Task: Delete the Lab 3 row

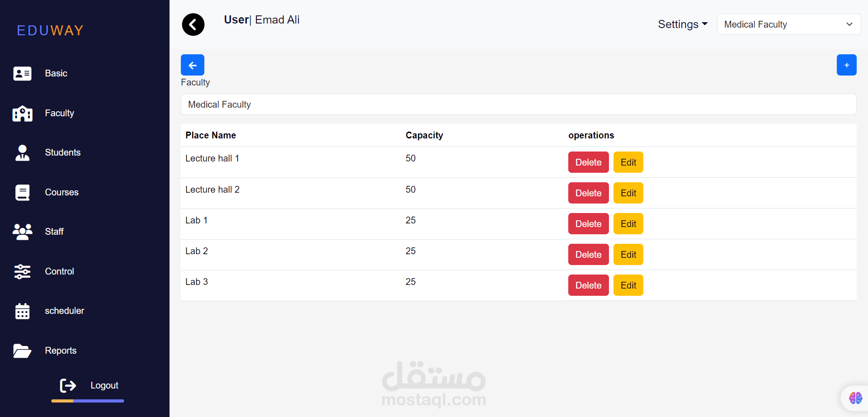Action: point(588,285)
